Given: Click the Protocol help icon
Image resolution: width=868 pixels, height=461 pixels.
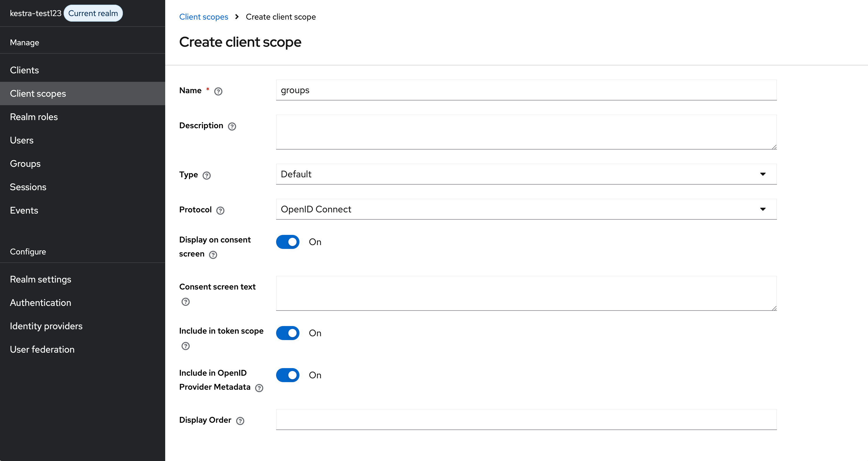Looking at the screenshot, I should [x=221, y=210].
